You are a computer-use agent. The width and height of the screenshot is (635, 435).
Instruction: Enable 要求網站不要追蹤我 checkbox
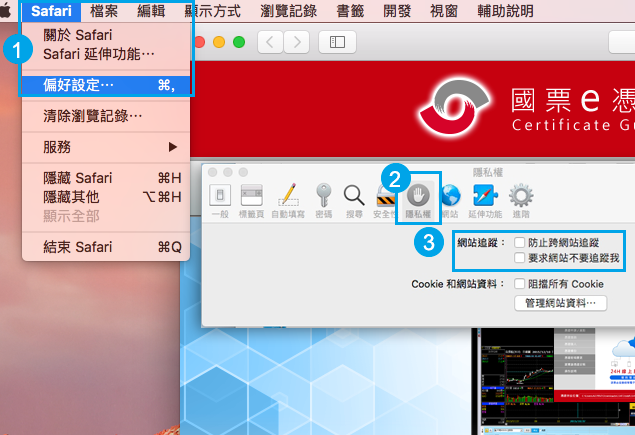[x=520, y=258]
